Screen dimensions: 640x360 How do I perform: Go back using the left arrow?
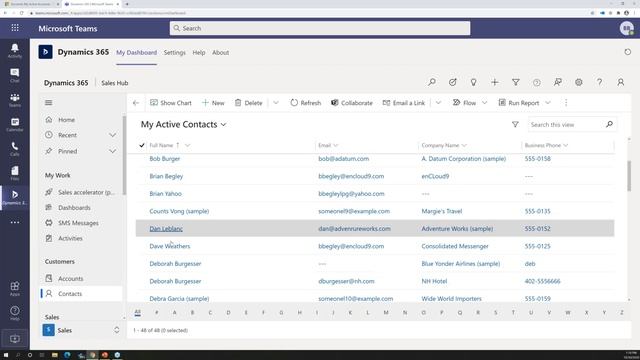click(x=136, y=103)
